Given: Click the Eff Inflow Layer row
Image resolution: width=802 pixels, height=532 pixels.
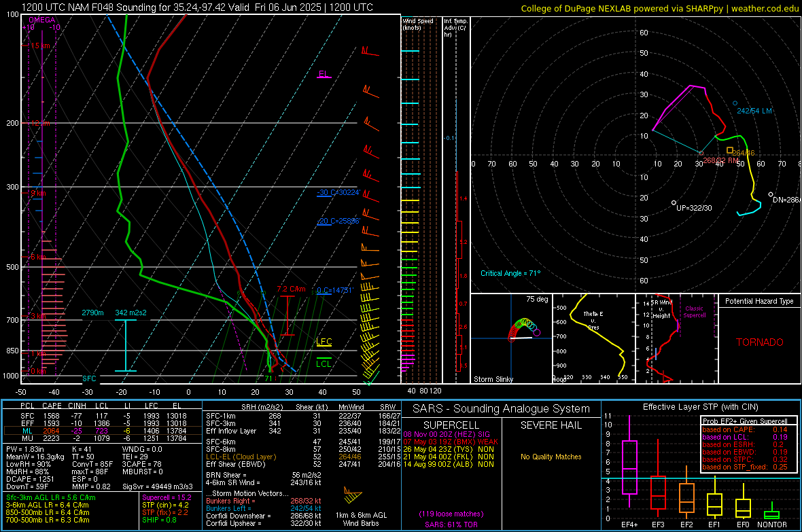Looking at the screenshot, I should (x=303, y=431).
